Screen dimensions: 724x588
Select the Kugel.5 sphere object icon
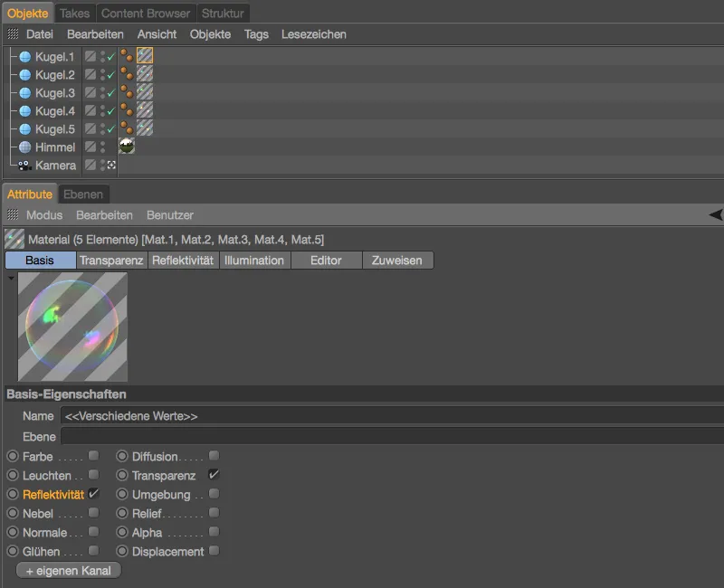[x=25, y=129]
